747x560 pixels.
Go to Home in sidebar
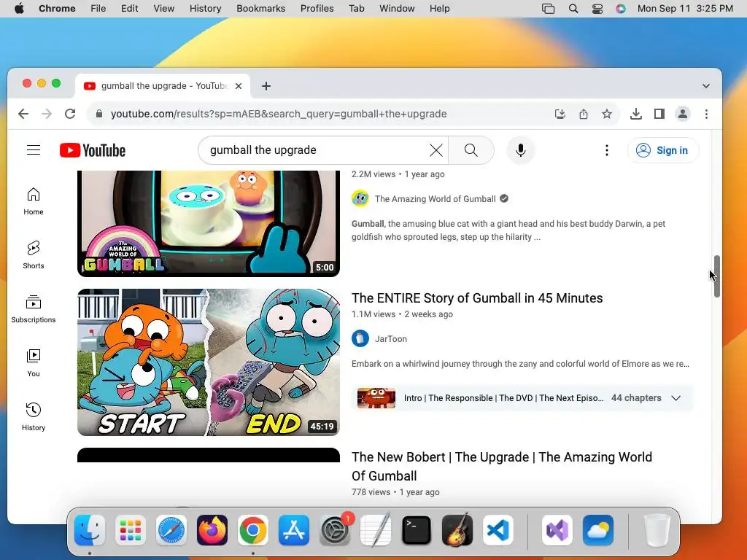(x=34, y=201)
